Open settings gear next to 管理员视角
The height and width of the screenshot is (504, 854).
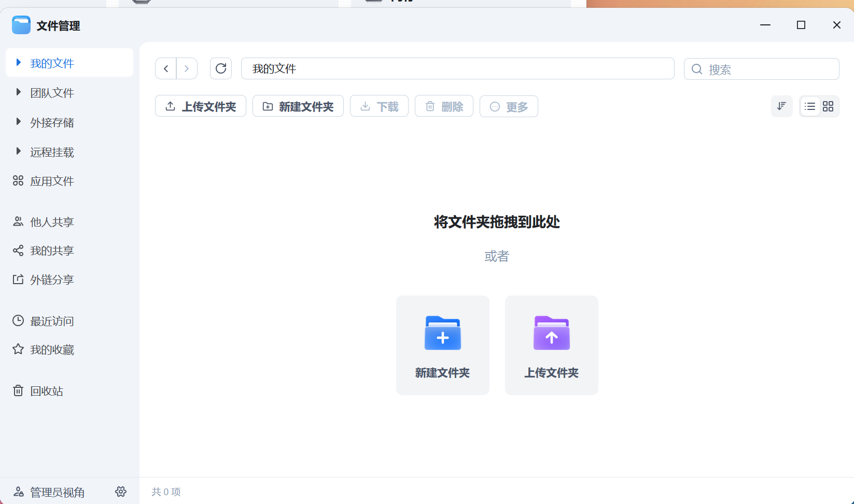pyautogui.click(x=121, y=492)
